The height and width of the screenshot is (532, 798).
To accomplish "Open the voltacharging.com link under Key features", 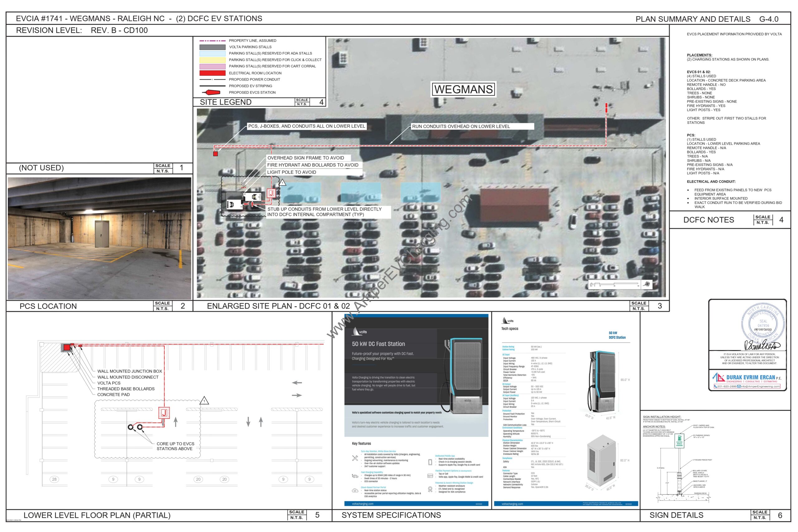I will point(363,504).
